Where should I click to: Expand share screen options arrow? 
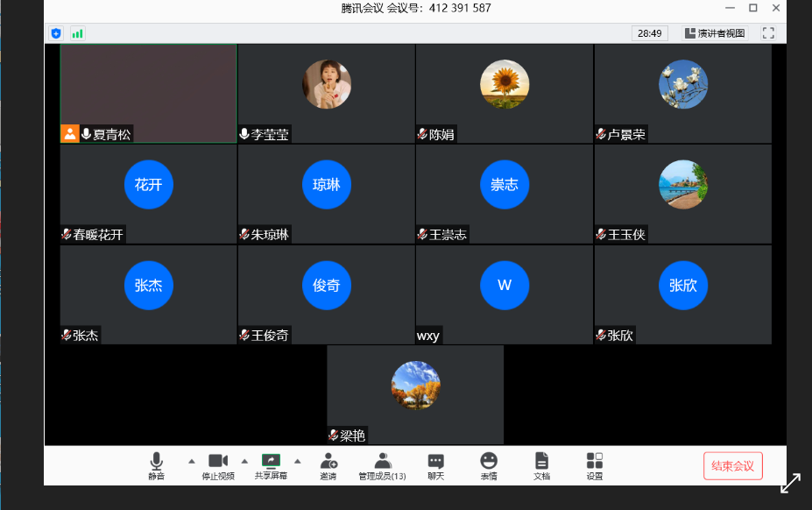(297, 461)
